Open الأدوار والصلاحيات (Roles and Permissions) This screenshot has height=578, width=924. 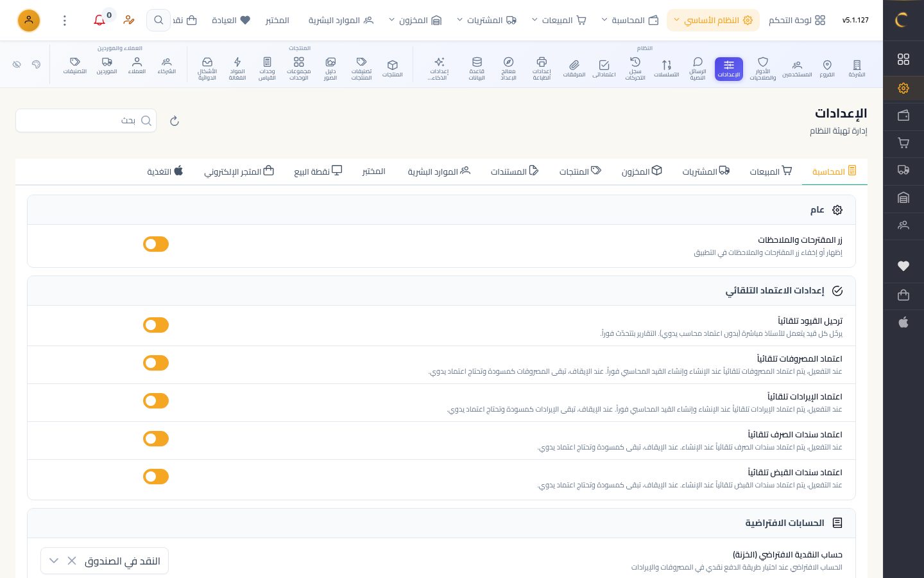coord(763,69)
